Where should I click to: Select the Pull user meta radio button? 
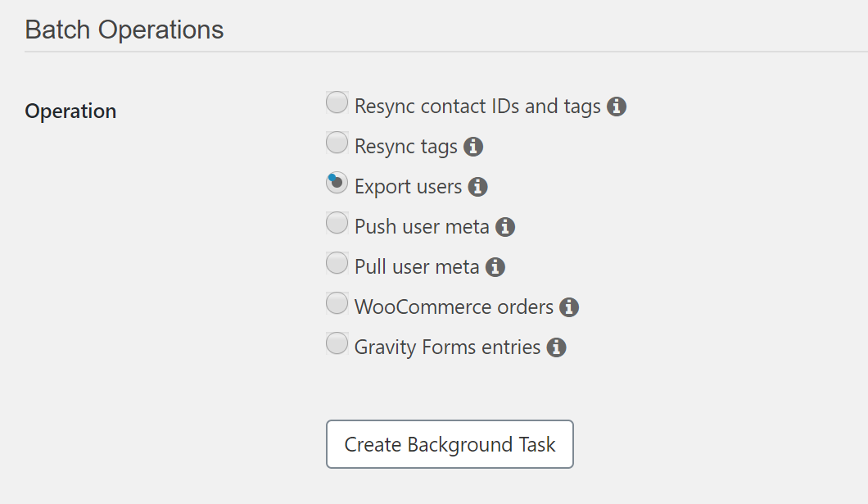(337, 263)
